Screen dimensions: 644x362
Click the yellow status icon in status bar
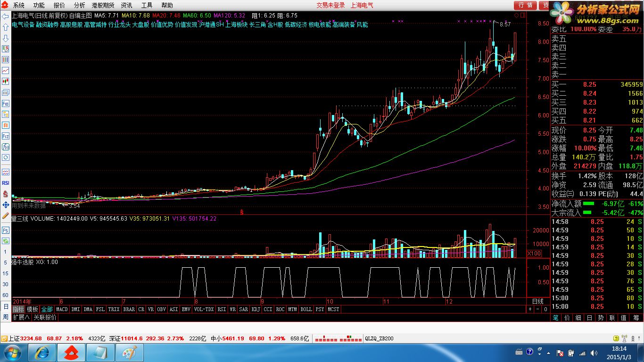(615, 338)
